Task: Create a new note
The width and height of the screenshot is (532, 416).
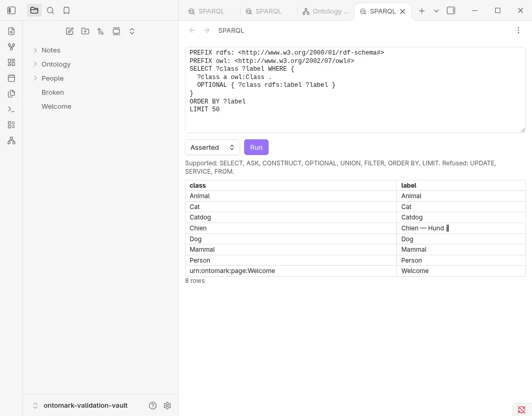Action: coord(70,31)
